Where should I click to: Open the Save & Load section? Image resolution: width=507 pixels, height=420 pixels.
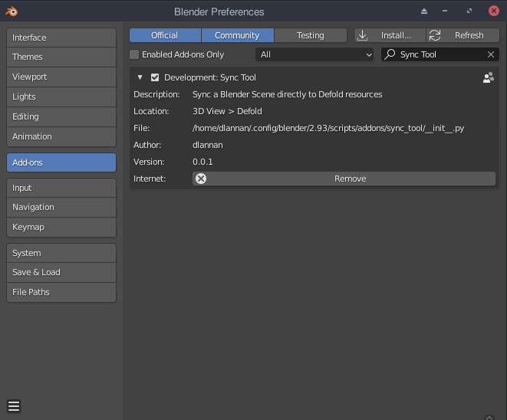point(61,272)
